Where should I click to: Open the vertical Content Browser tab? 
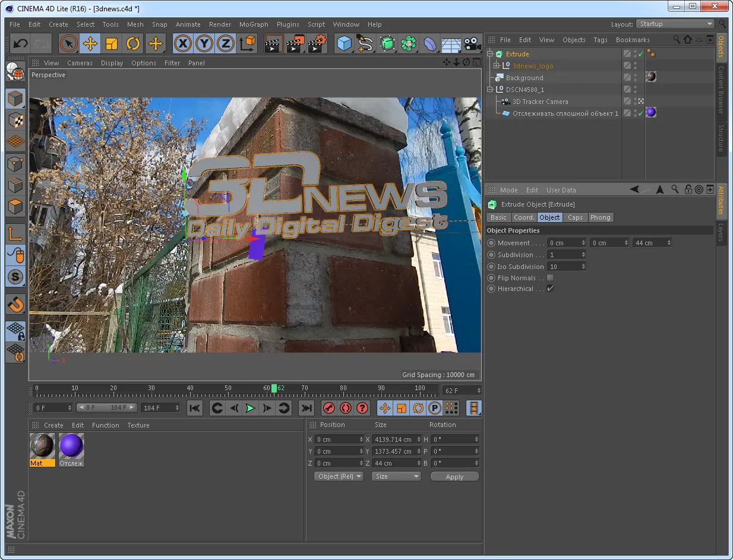(721, 89)
